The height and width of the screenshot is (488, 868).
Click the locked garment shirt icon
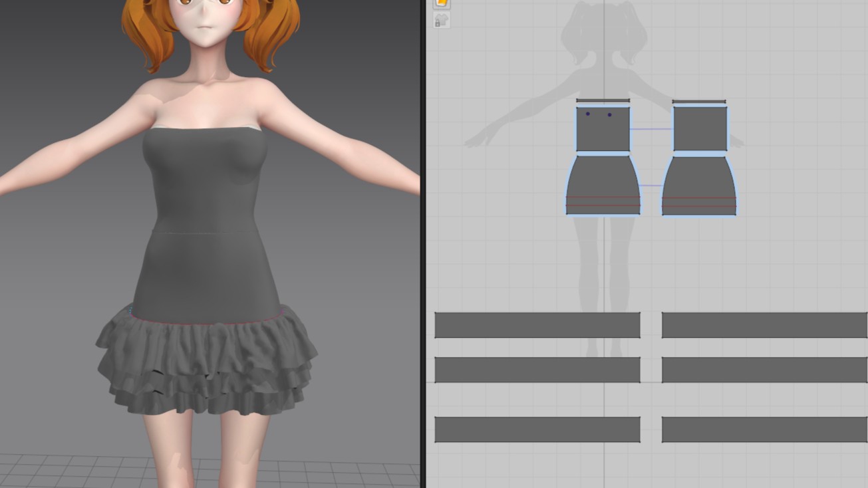[x=442, y=21]
